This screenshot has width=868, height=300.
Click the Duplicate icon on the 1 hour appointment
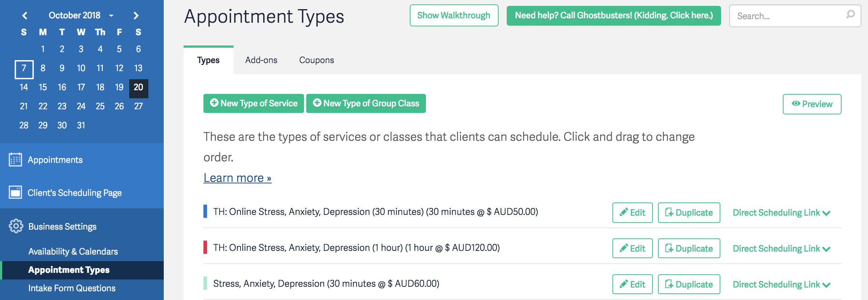click(670, 248)
